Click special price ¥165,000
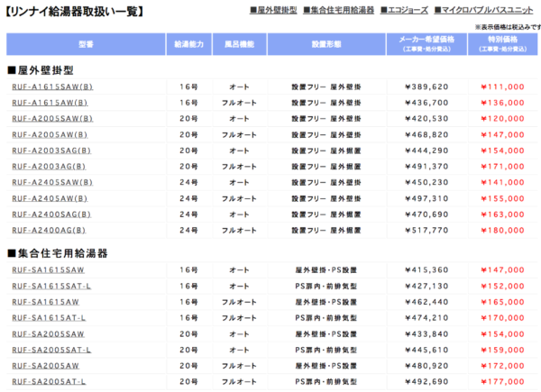The image size is (541, 392). click(503, 302)
